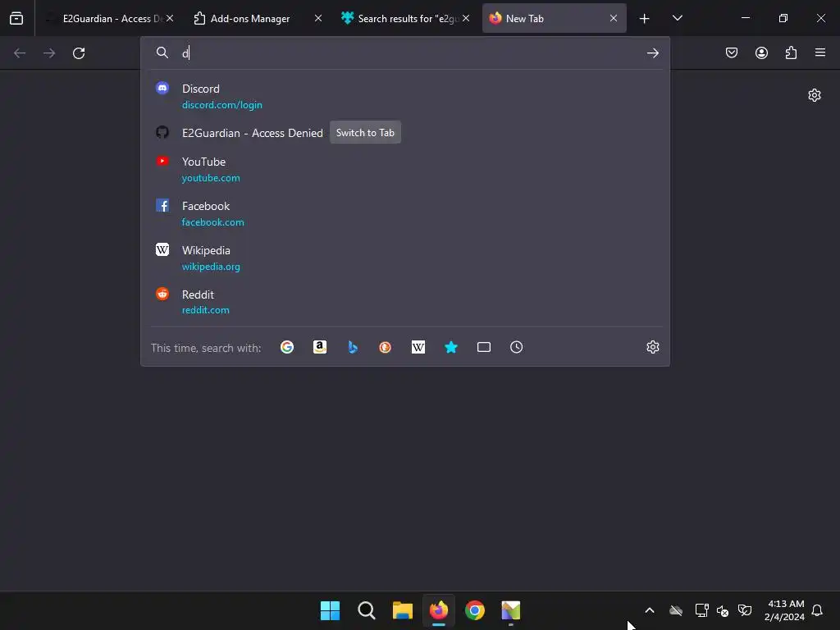The height and width of the screenshot is (630, 840).
Task: Show hidden system tray icons
Action: point(650,610)
